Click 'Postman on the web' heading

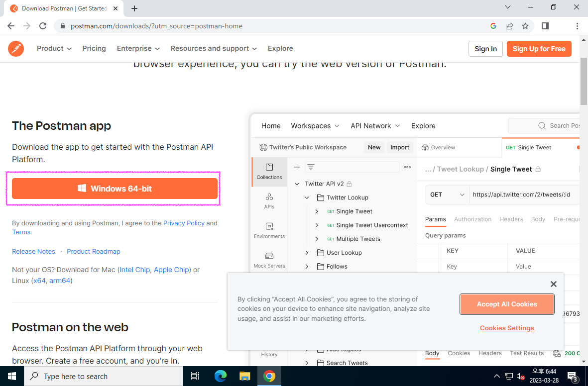[x=70, y=327]
